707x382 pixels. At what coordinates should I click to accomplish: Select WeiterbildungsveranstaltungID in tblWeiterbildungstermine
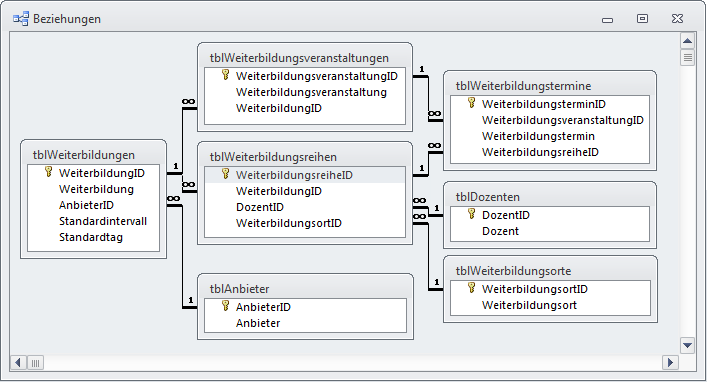563,120
